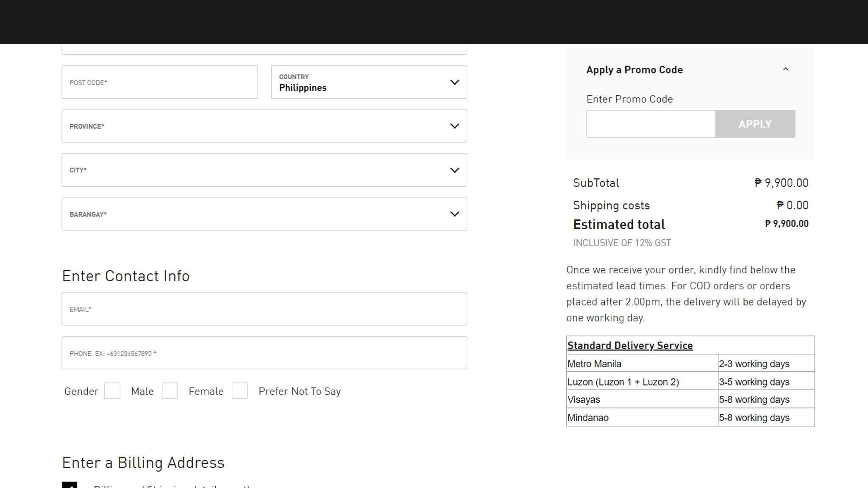The image size is (868, 488).
Task: Click the promo code text entry field
Action: click(x=651, y=123)
